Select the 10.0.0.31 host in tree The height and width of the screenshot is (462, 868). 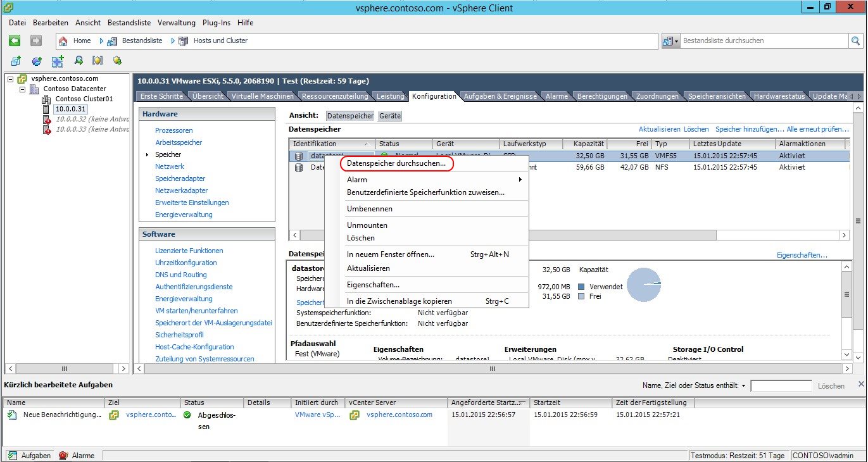[70, 109]
